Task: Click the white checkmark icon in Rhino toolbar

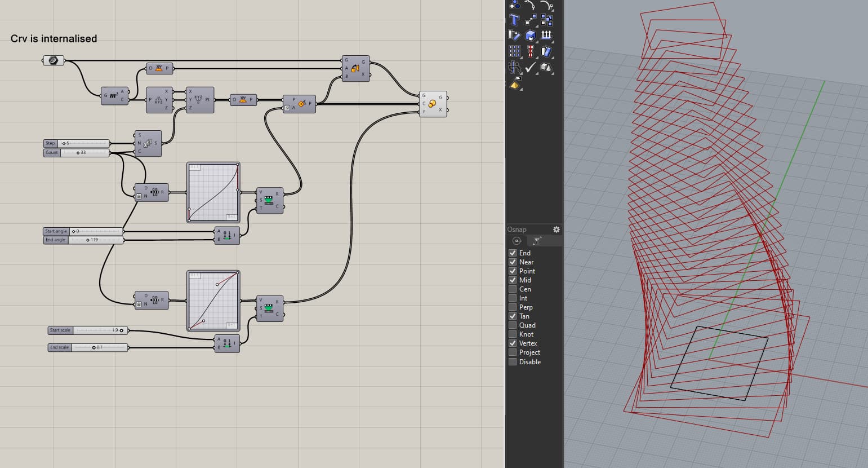Action: [530, 67]
